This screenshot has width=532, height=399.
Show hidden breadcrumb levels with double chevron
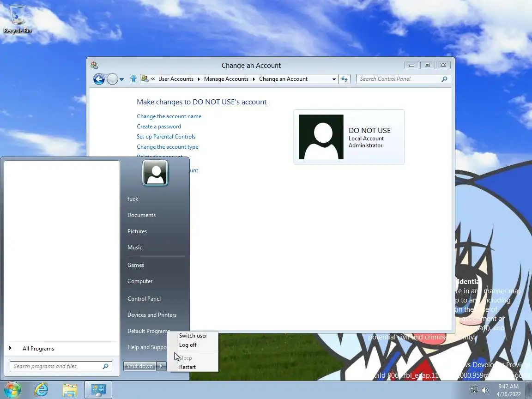(153, 79)
